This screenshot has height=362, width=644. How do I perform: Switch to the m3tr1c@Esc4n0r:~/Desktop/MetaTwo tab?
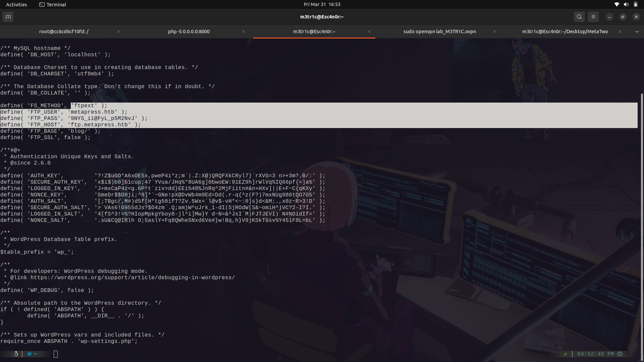[x=565, y=32]
